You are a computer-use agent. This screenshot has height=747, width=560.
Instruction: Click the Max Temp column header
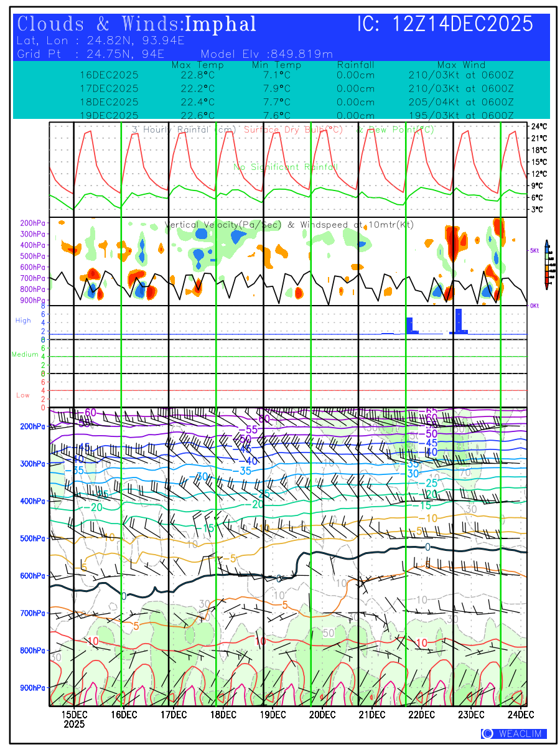[x=197, y=65]
